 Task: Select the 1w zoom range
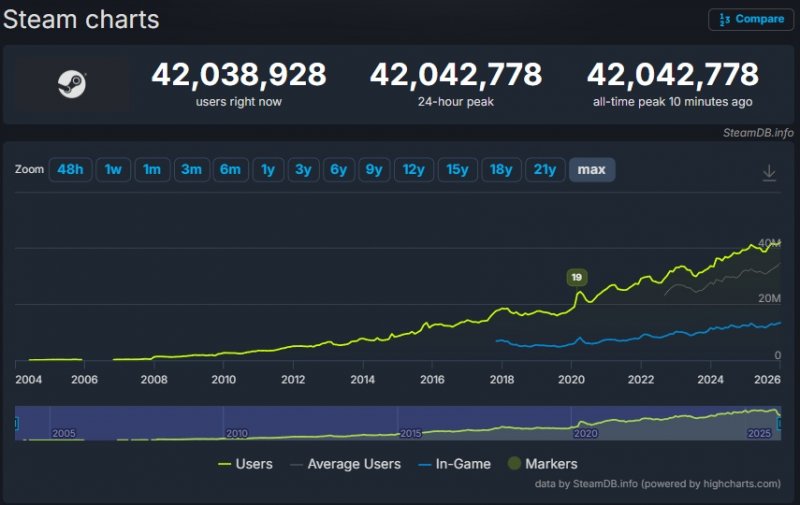(113, 169)
